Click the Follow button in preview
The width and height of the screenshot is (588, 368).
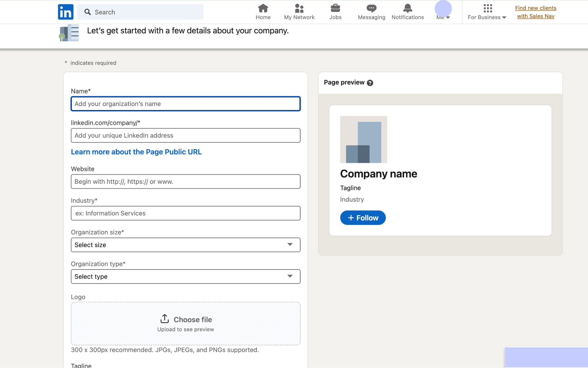pyautogui.click(x=363, y=218)
